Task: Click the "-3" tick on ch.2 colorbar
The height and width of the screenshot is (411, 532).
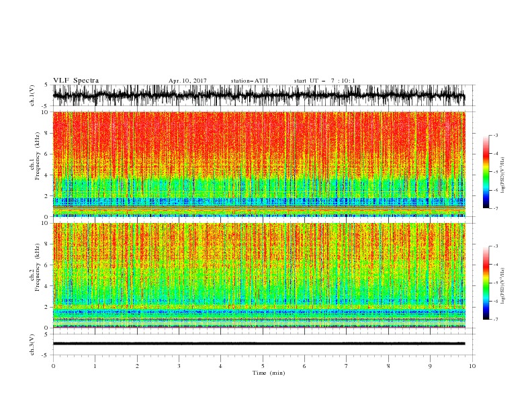Action: click(495, 246)
